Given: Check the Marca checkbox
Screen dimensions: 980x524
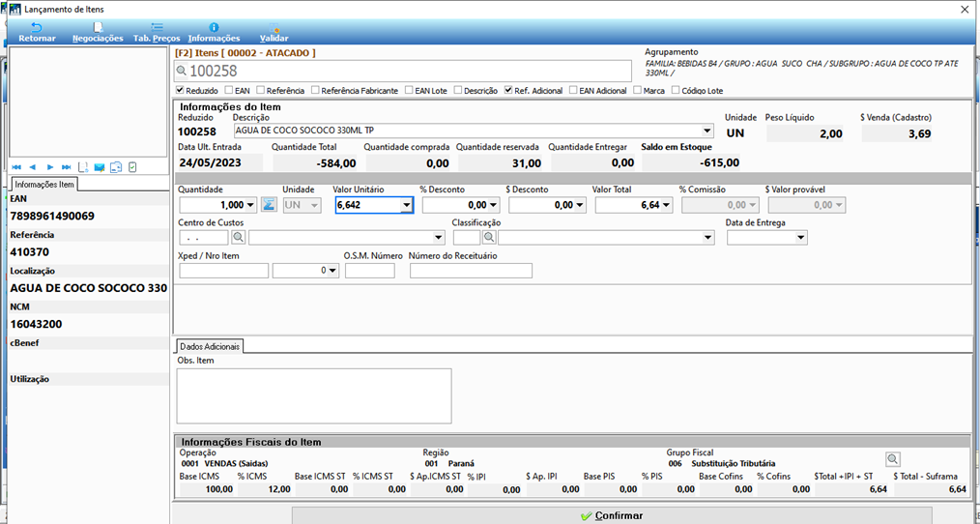Looking at the screenshot, I should pos(638,90).
